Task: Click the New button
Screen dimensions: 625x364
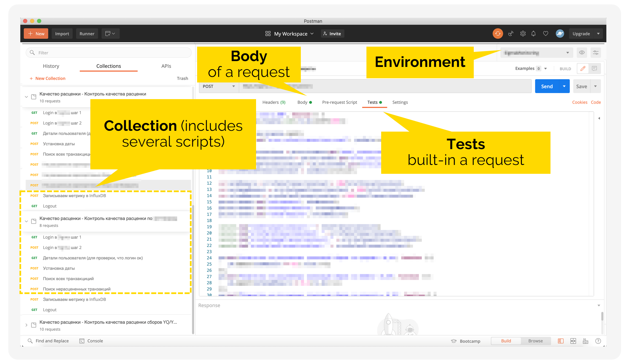Action: [36, 34]
